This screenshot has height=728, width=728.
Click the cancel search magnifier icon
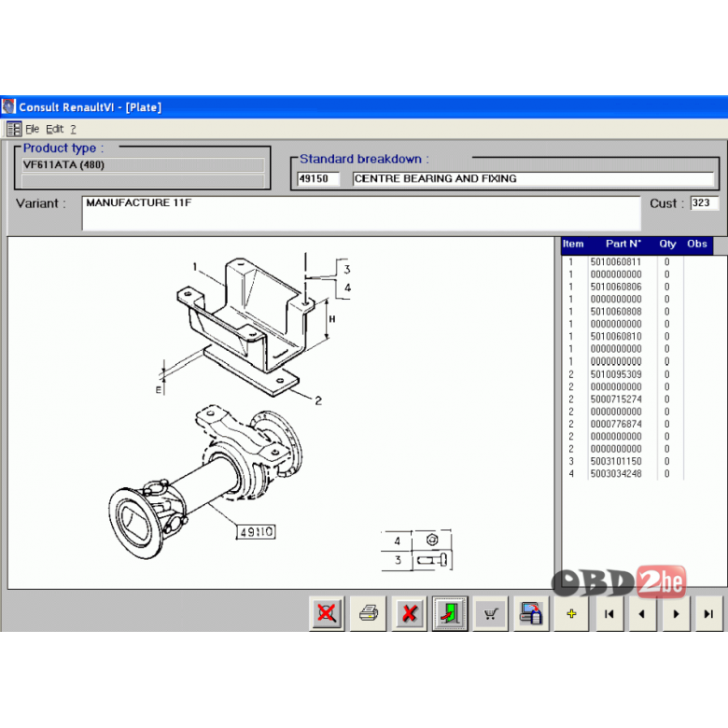[327, 613]
